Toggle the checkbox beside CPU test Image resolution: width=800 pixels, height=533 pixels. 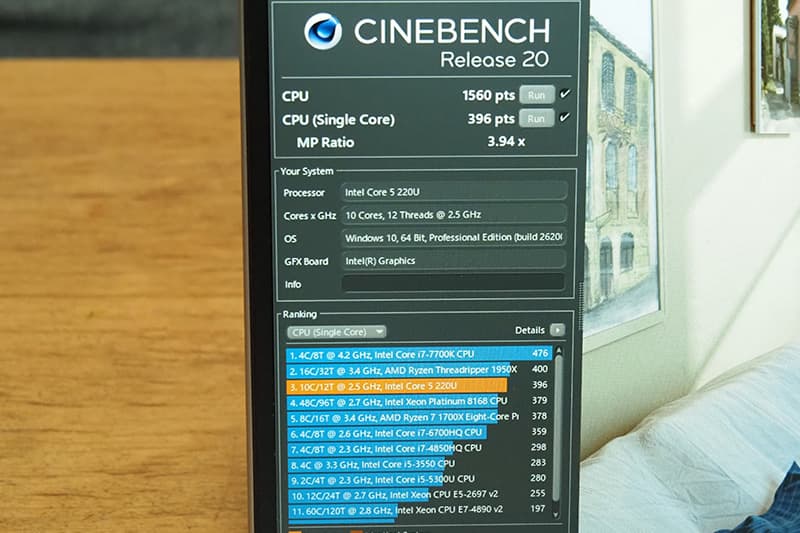565,94
